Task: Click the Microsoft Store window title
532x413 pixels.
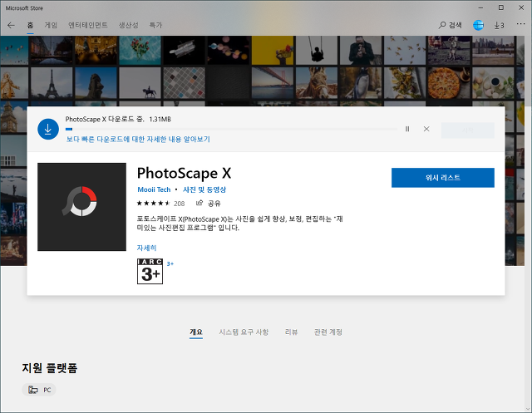Action: [24, 8]
